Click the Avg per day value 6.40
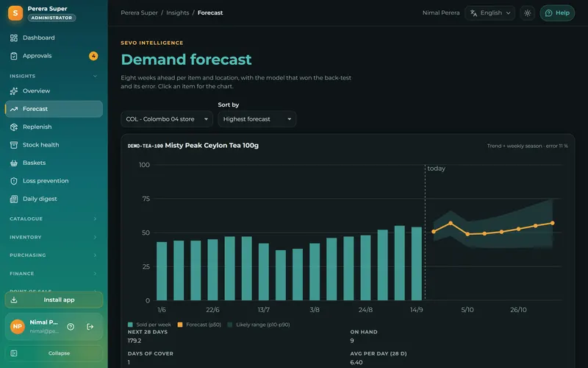The height and width of the screenshot is (368, 588). click(356, 362)
